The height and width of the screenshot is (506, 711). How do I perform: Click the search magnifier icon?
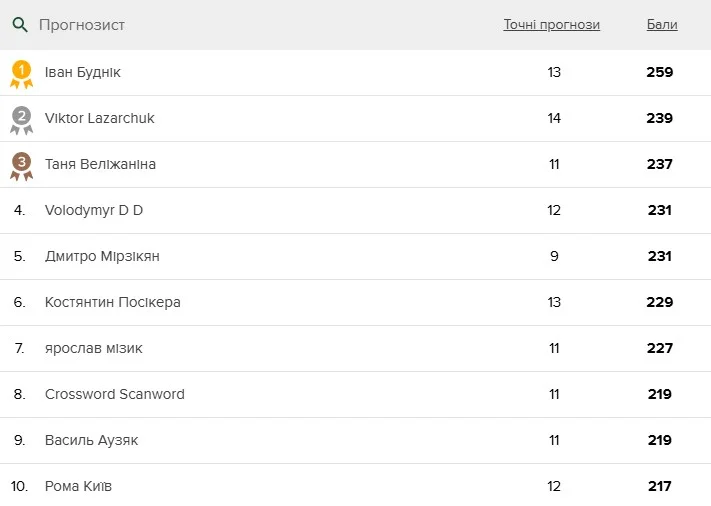(20, 25)
